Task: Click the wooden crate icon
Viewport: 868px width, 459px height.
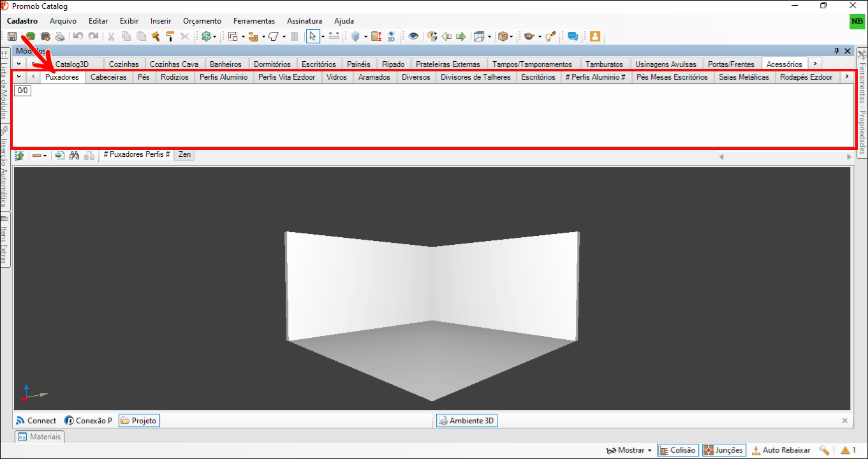Action: 503,36
